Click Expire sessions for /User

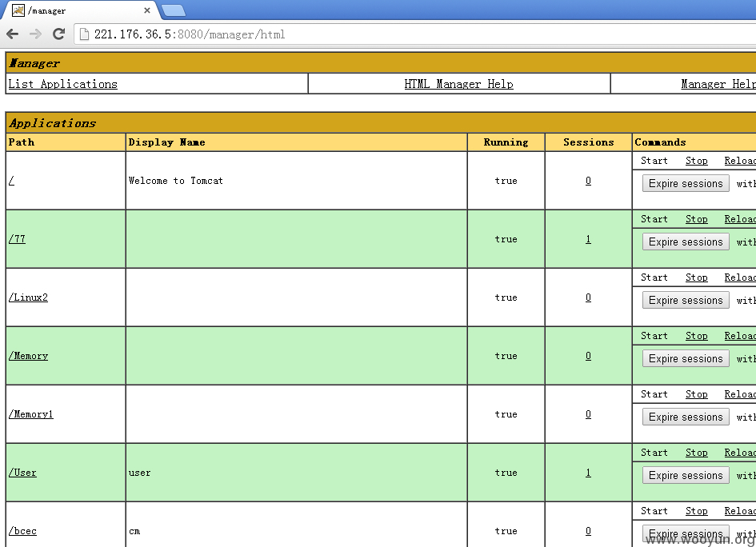tap(686, 475)
